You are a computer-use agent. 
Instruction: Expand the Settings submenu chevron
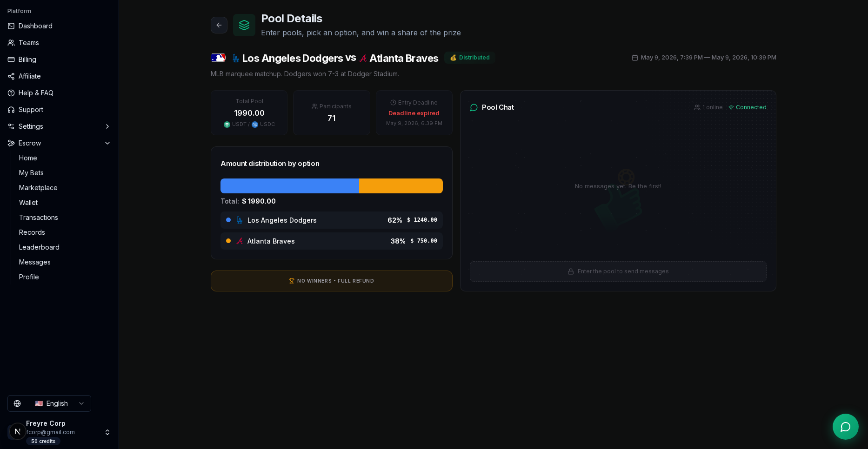[x=107, y=126]
